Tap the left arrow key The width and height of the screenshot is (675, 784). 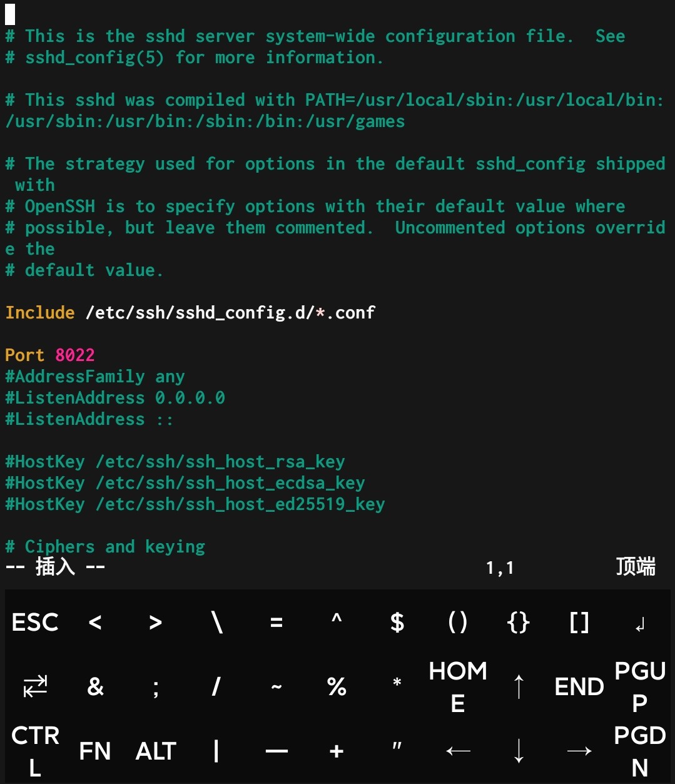click(x=458, y=751)
